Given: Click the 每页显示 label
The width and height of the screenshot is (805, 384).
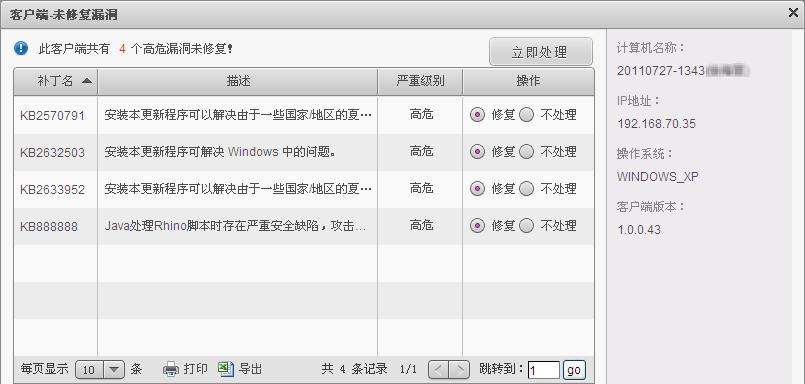Looking at the screenshot, I should point(44,369).
